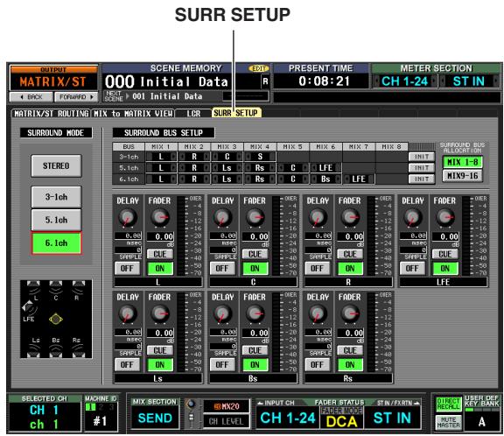Enable delay OFF button for Bs channel
This screenshot has width=504, height=436.
pos(222,365)
